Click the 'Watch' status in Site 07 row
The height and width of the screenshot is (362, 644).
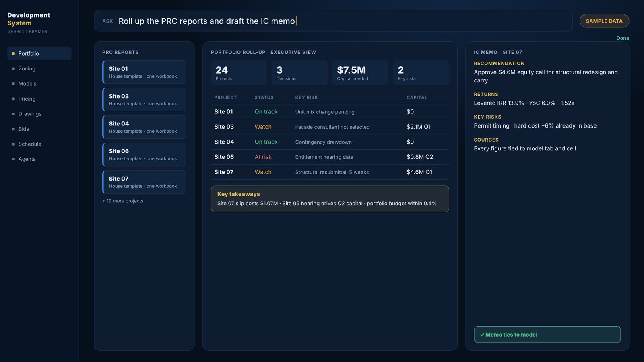(263, 172)
